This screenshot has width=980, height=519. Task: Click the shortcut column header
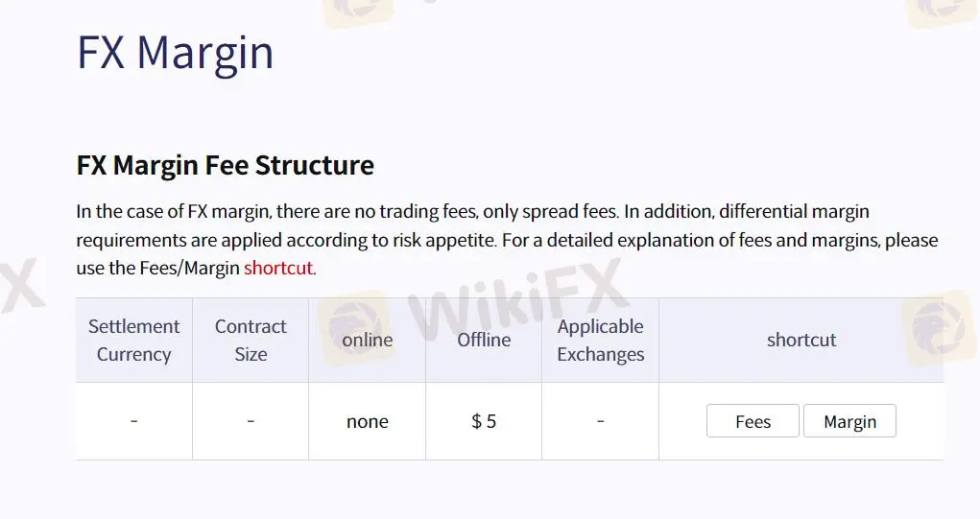(x=801, y=341)
